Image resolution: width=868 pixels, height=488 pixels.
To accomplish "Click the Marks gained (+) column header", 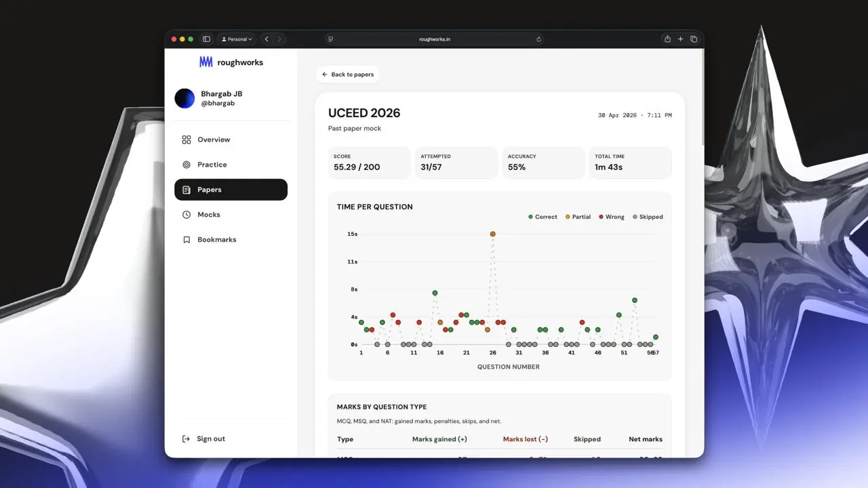I will click(439, 439).
